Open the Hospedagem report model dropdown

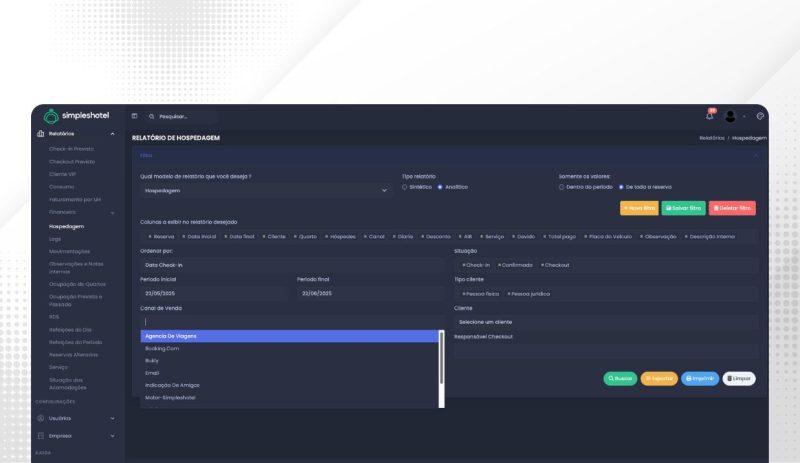click(265, 189)
